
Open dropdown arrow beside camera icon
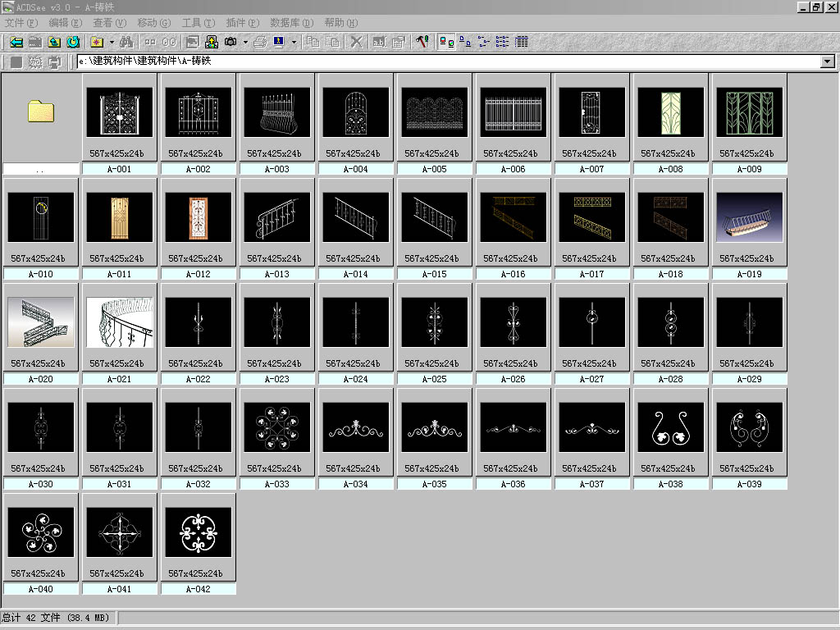(x=245, y=41)
